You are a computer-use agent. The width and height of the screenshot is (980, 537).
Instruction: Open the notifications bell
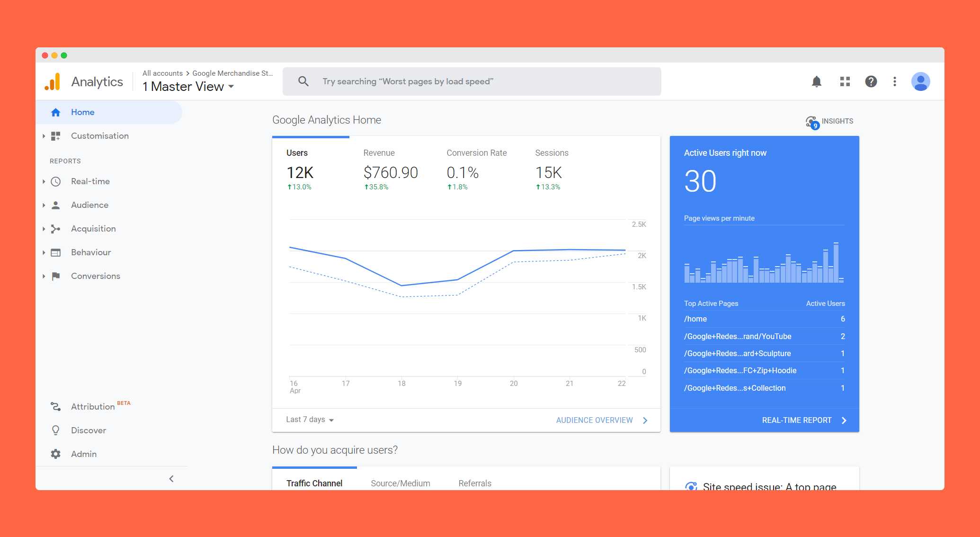click(x=816, y=81)
